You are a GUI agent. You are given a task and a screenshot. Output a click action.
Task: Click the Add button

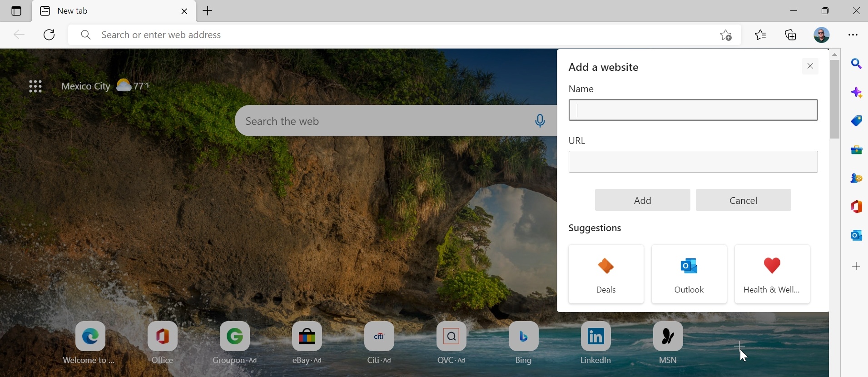[x=642, y=200]
